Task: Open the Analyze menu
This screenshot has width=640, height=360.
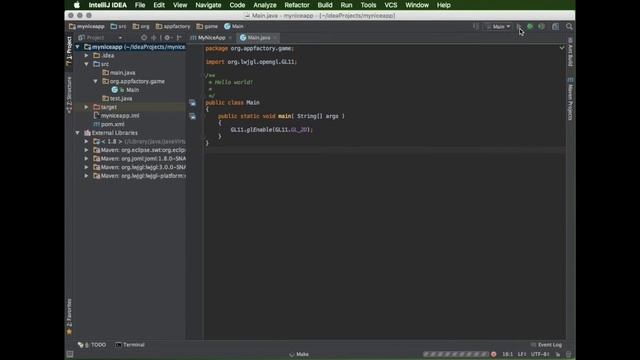Action: click(264, 5)
